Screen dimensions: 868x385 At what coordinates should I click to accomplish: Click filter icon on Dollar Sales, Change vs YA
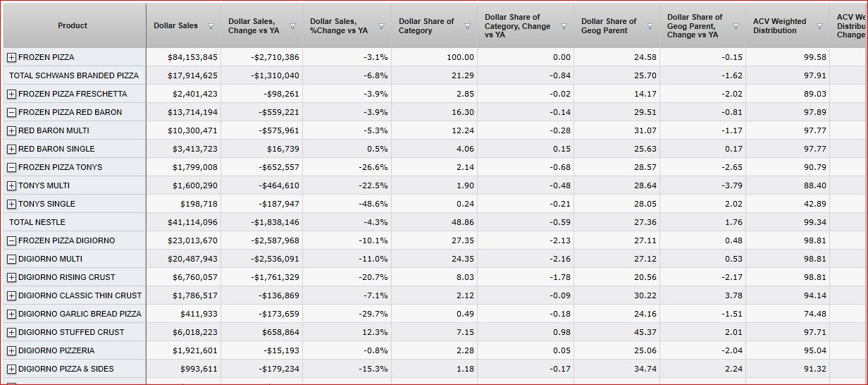click(294, 26)
